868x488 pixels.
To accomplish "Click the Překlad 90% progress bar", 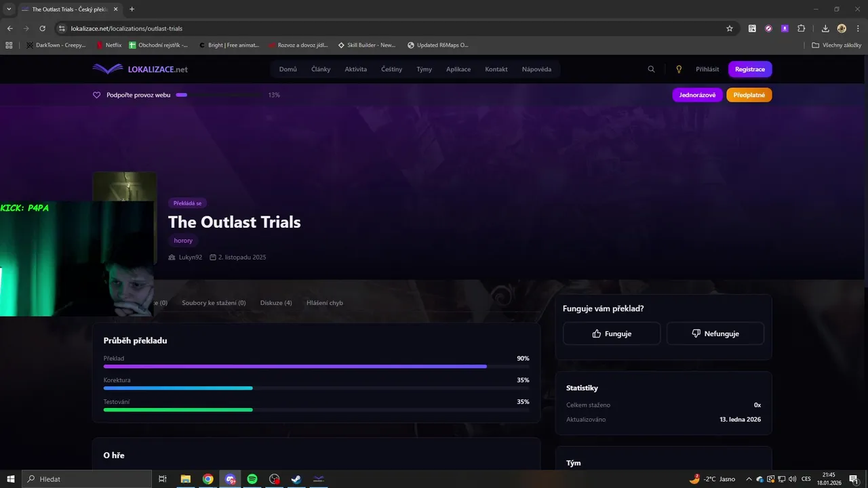I will [x=317, y=367].
